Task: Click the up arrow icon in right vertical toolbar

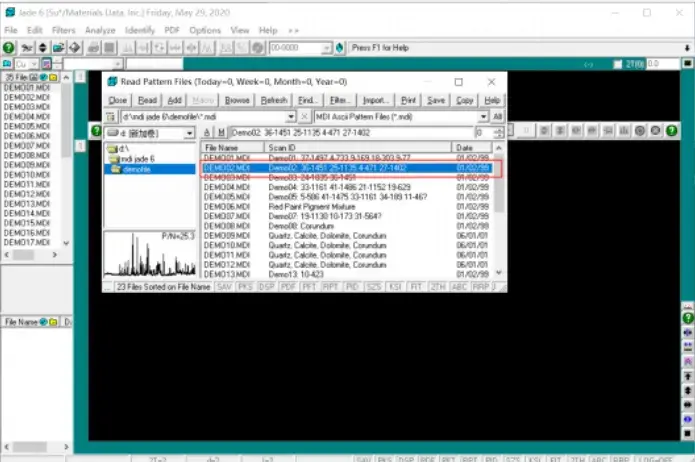Action: pyautogui.click(x=688, y=376)
